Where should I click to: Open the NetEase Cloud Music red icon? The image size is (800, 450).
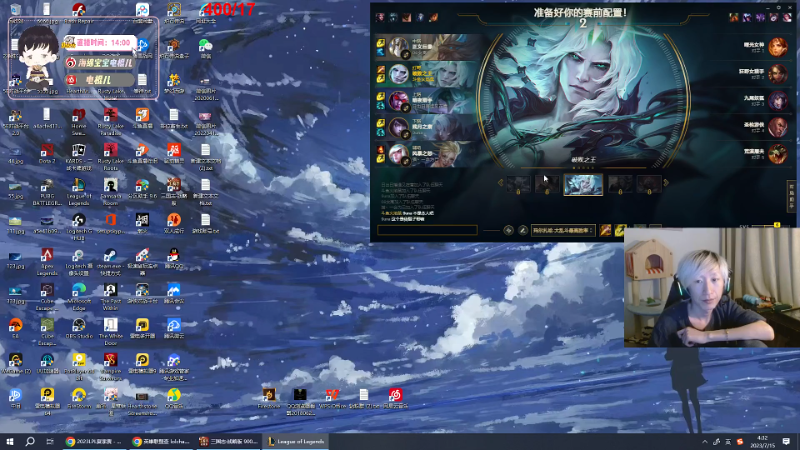pos(395,398)
